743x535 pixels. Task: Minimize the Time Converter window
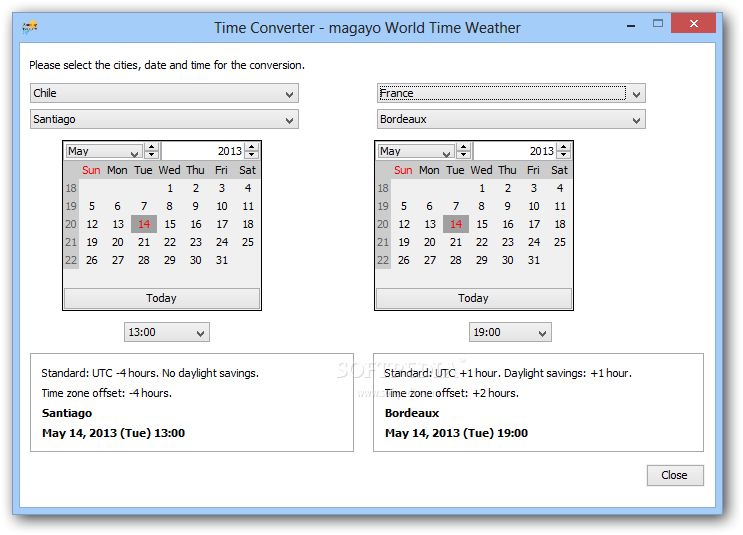(631, 25)
